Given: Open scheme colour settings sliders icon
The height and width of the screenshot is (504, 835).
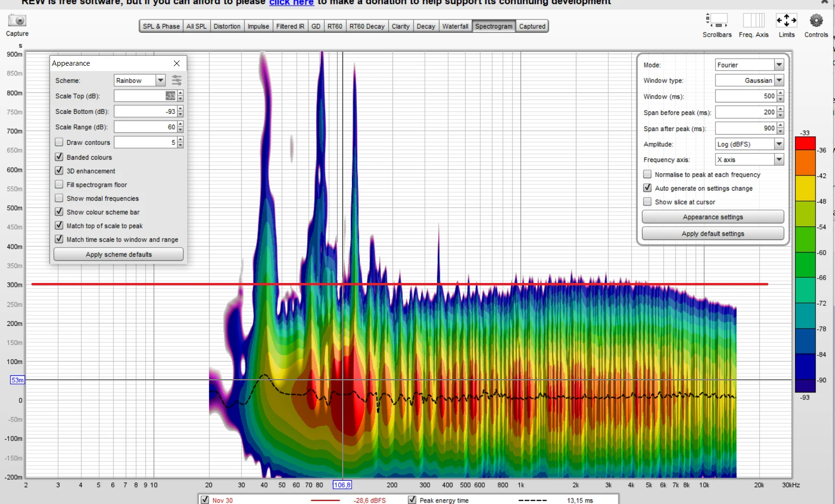Looking at the screenshot, I should tap(177, 80).
